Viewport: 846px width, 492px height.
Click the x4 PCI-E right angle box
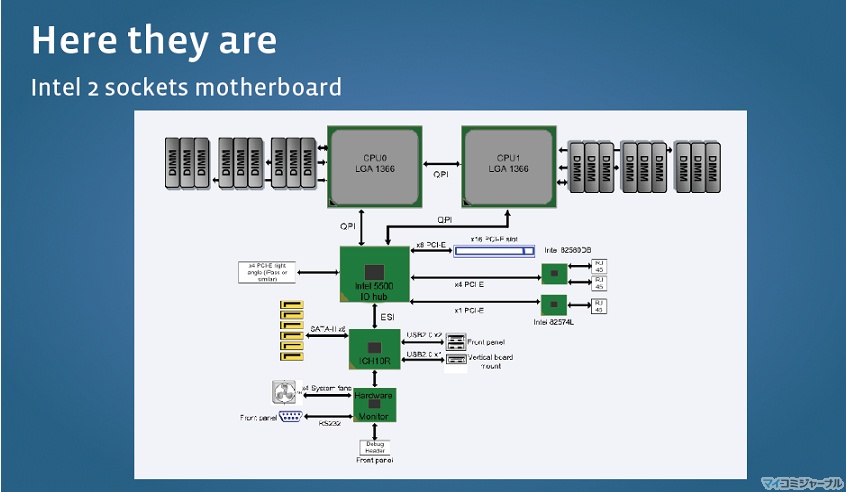coord(267,272)
